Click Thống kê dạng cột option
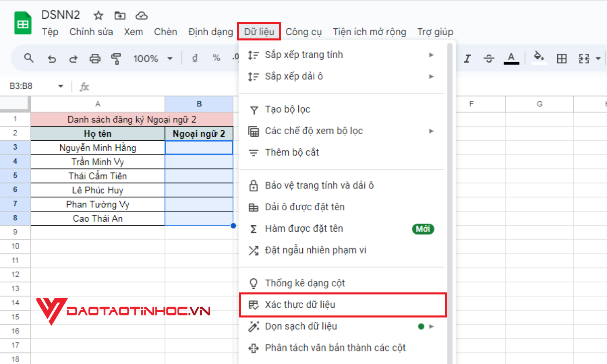The height and width of the screenshot is (364, 607). coord(304,283)
